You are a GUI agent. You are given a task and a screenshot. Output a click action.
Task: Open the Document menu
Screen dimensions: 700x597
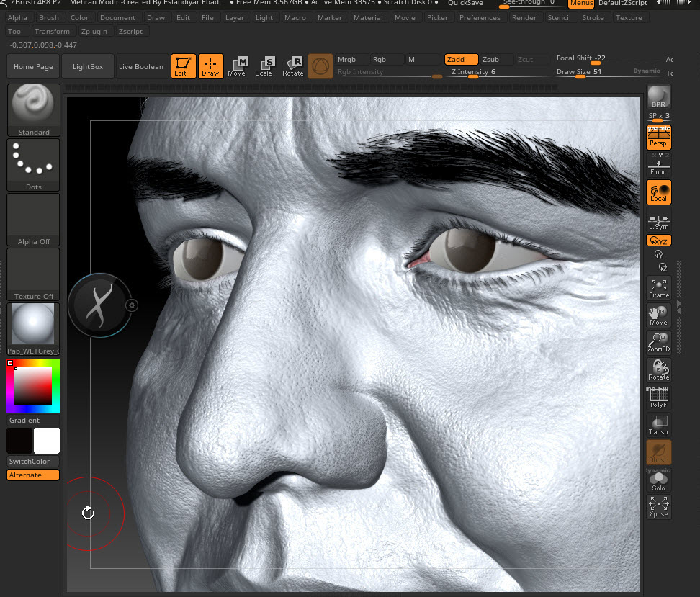point(117,18)
